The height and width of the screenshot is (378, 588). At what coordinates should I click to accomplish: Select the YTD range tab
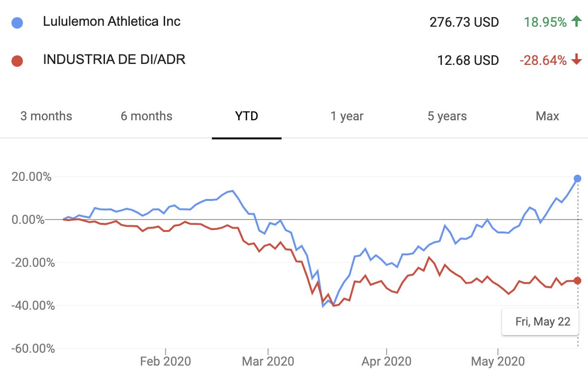click(247, 116)
